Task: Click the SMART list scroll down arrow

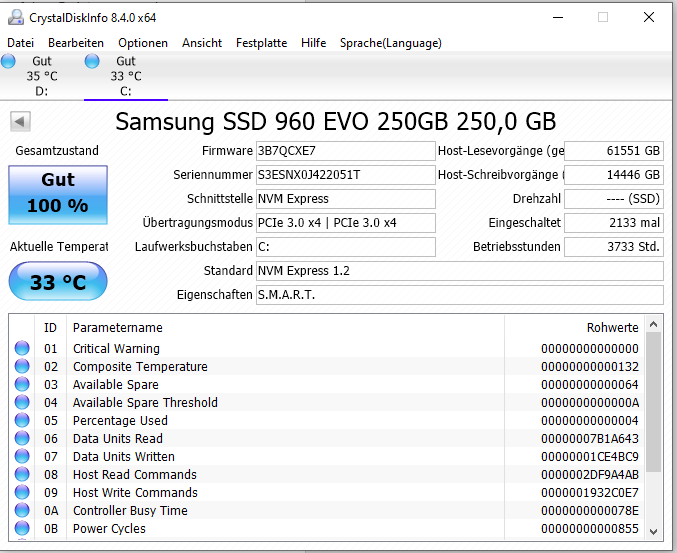Action: click(x=654, y=531)
